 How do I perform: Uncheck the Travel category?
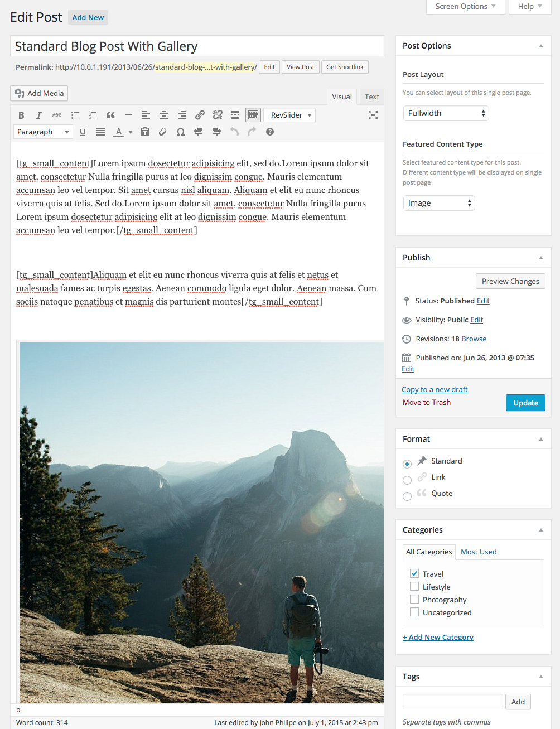pyautogui.click(x=414, y=573)
